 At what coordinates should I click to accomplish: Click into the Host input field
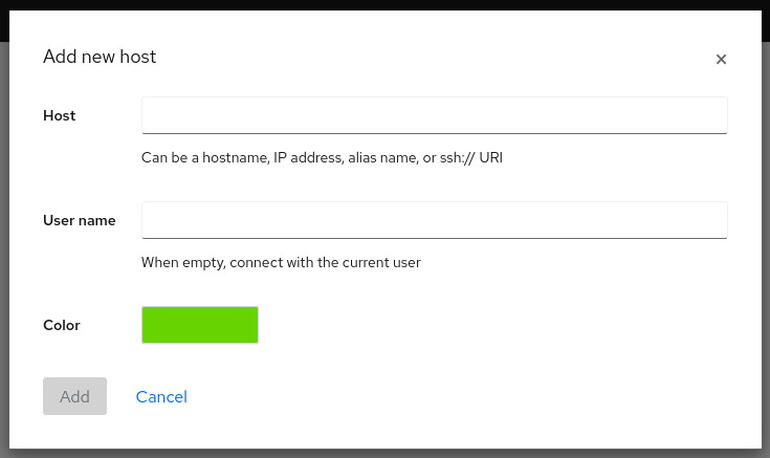(x=434, y=115)
